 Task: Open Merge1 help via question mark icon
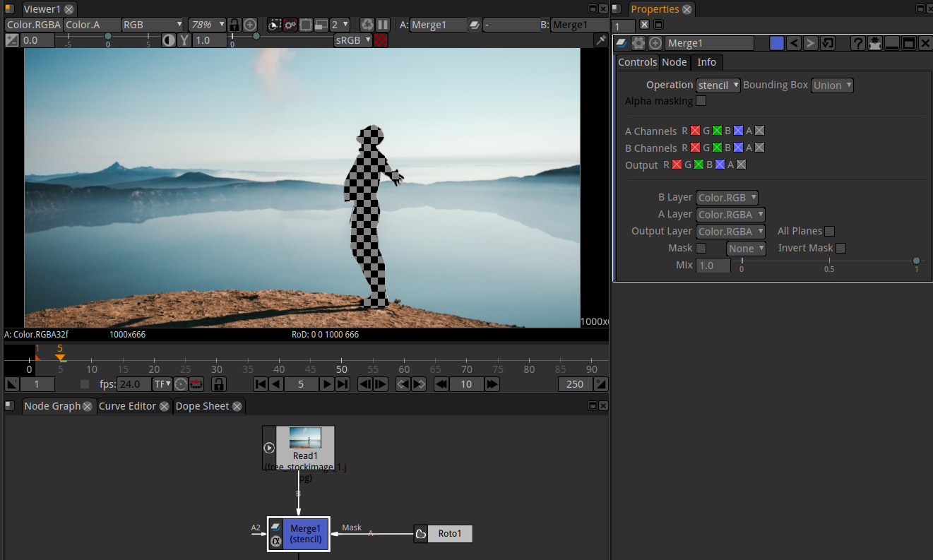coord(857,43)
